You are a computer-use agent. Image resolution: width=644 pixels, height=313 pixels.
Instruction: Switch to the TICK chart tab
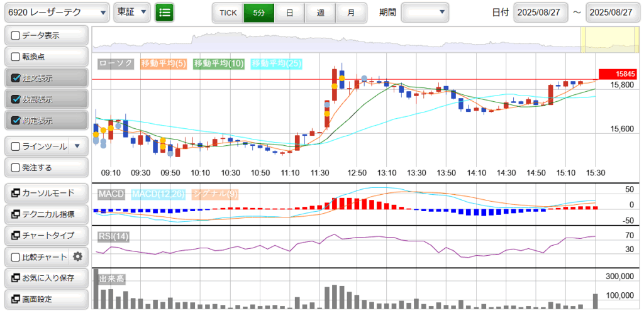228,13
